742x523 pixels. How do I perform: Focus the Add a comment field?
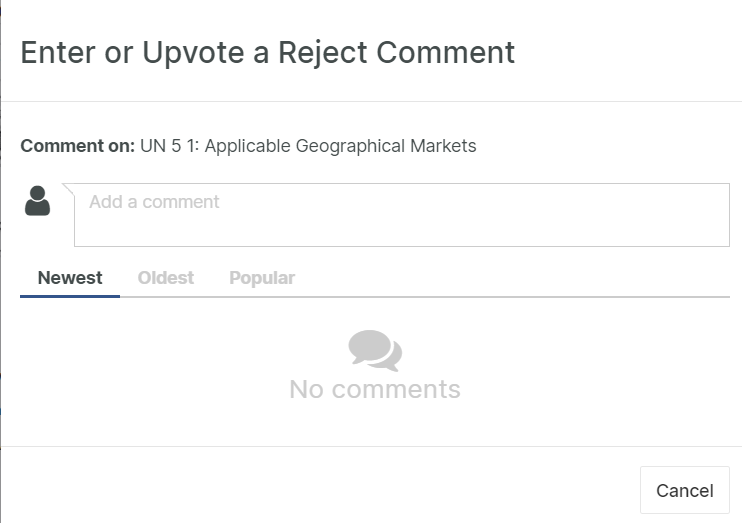point(401,214)
